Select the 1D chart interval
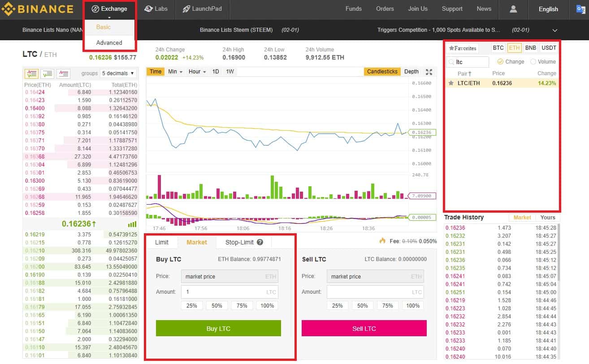 216,72
